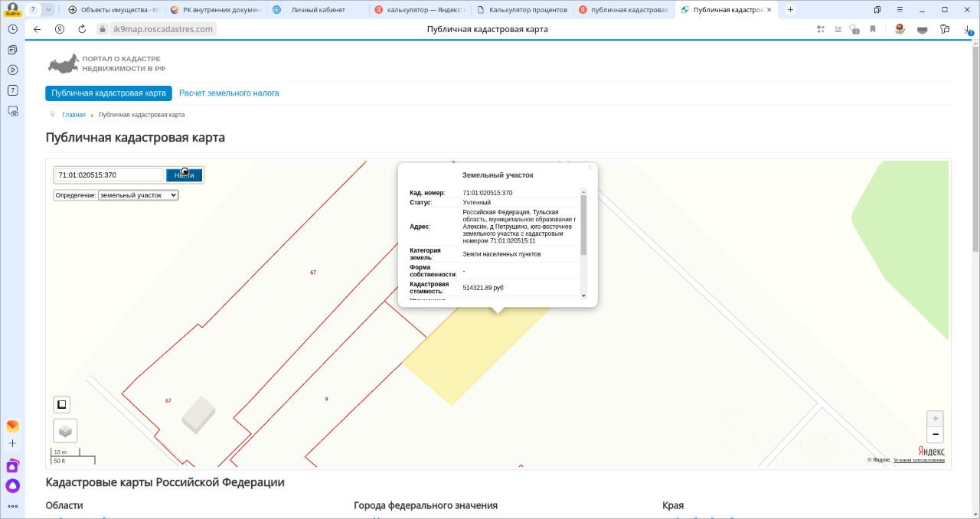
Task: Switch to РК внутренних документов tab
Action: 214,10
